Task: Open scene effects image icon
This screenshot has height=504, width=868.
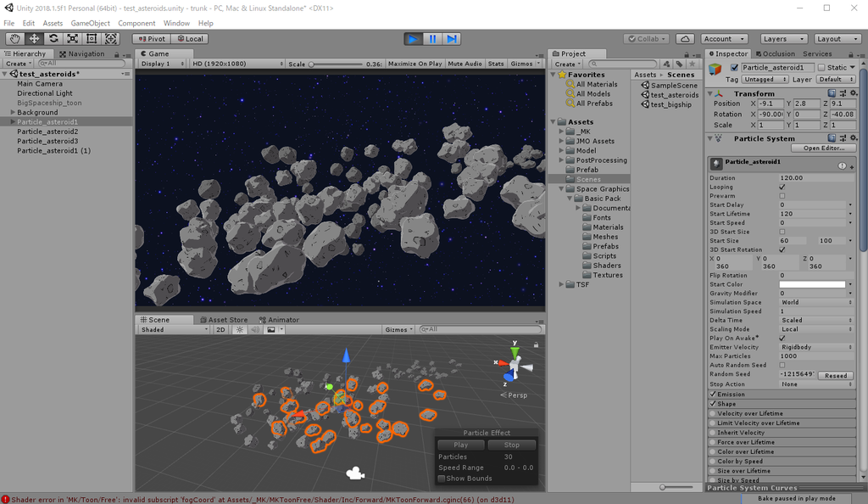Action: (271, 329)
